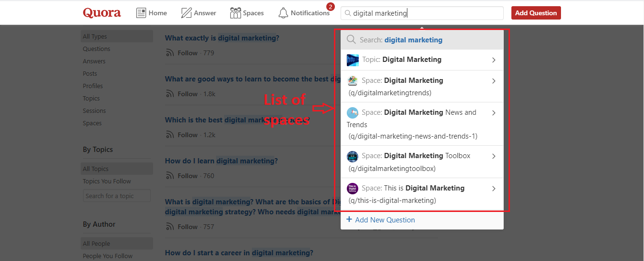Open the Answer tab
Screen dimensions: 644x261
point(198,13)
